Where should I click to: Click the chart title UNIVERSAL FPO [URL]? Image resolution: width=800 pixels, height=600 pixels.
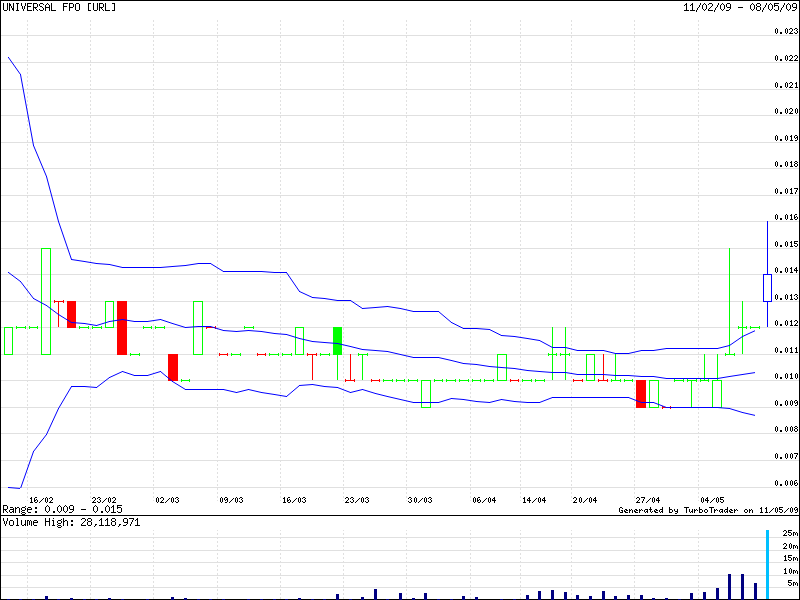[x=59, y=8]
